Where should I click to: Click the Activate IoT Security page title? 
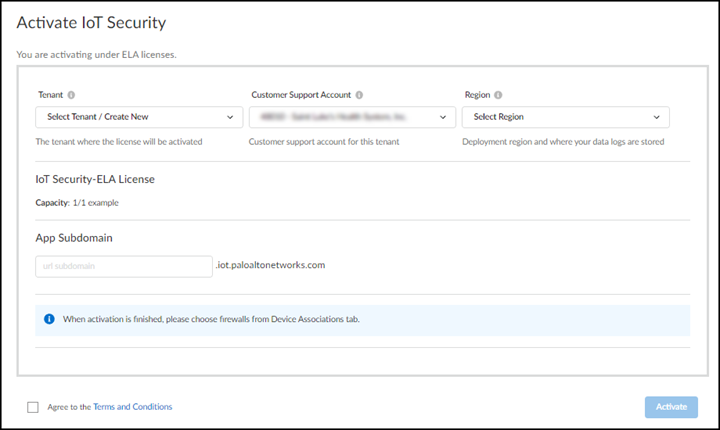point(92,22)
